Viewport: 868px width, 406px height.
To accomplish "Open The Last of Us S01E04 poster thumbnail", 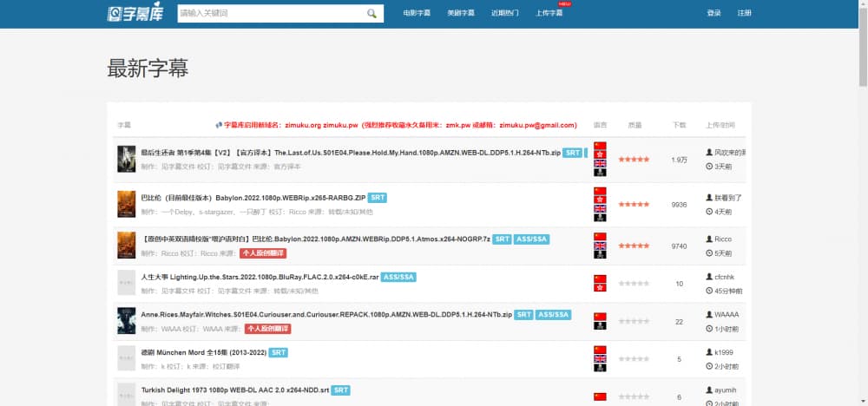I will (126, 160).
